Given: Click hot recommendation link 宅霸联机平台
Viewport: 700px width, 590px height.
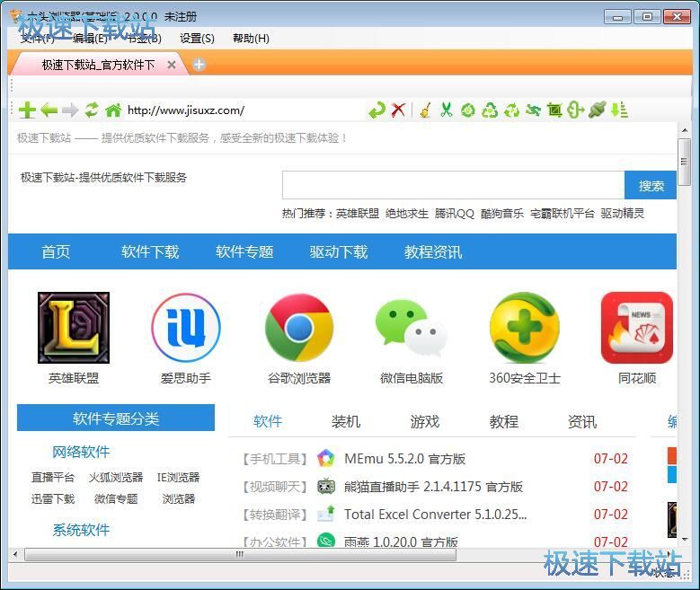Looking at the screenshot, I should (x=562, y=214).
